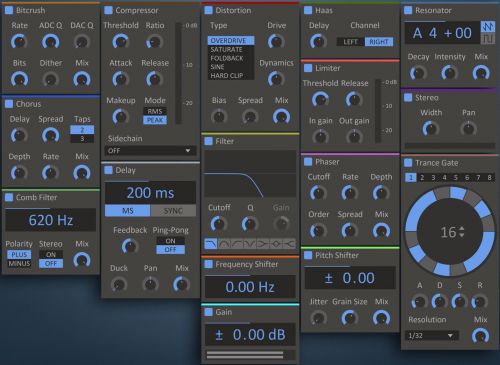Screen dimensions: 500x365
Task: Click the Stereo Width knob
Action: coord(431,129)
